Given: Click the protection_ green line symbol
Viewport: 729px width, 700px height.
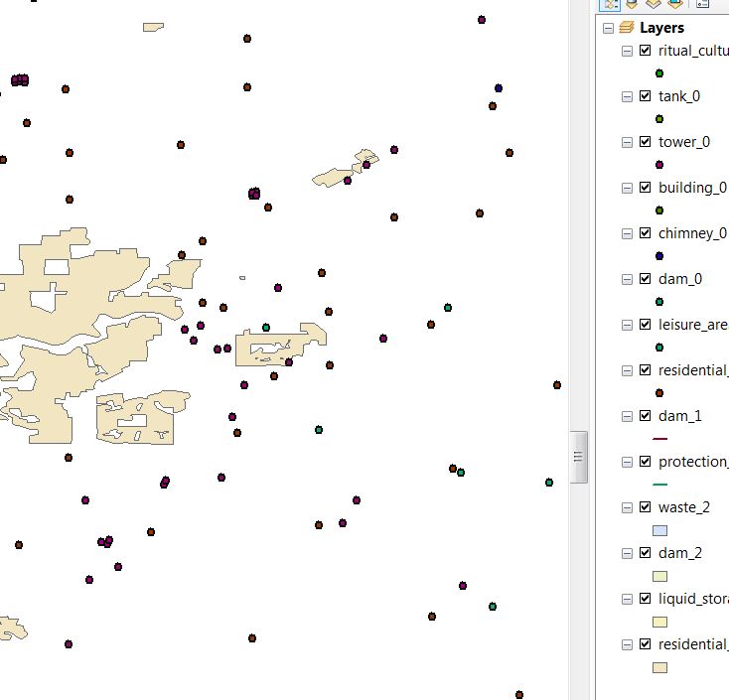Looking at the screenshot, I should click(659, 485).
